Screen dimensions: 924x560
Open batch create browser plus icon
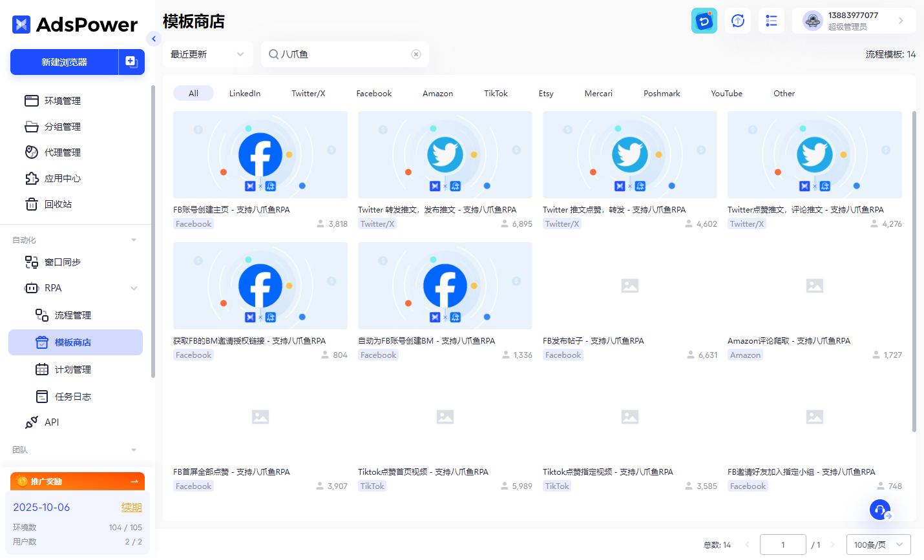tap(131, 62)
